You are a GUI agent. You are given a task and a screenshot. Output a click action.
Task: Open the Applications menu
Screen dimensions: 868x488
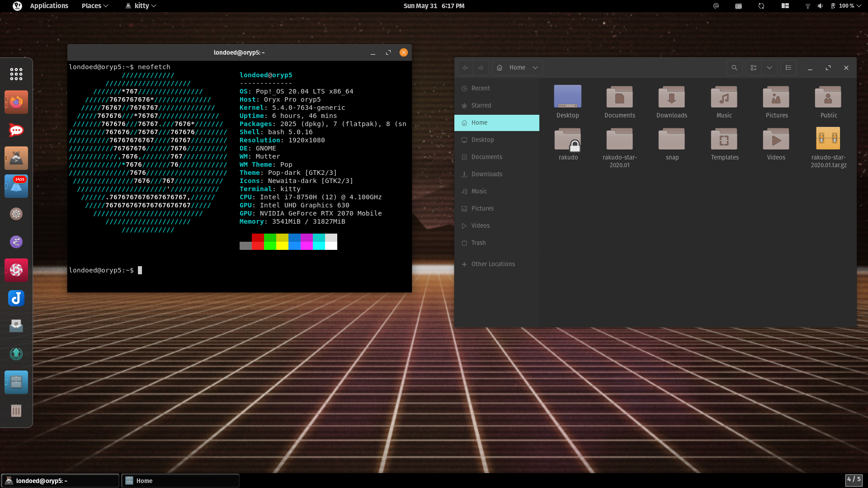point(49,6)
